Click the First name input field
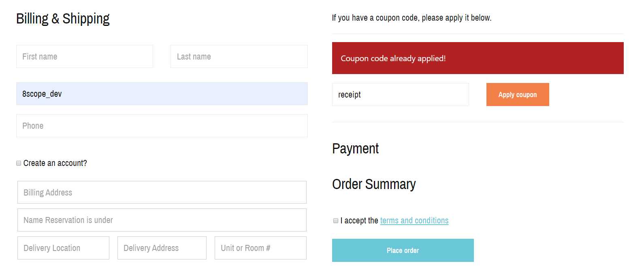 [x=84, y=56]
